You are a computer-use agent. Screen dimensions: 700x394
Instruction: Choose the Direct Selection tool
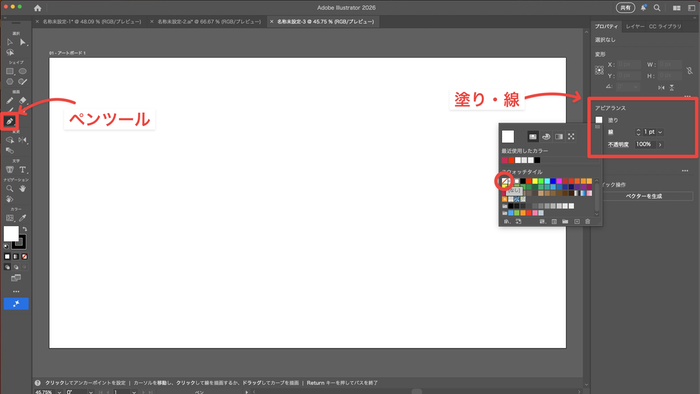(x=22, y=42)
